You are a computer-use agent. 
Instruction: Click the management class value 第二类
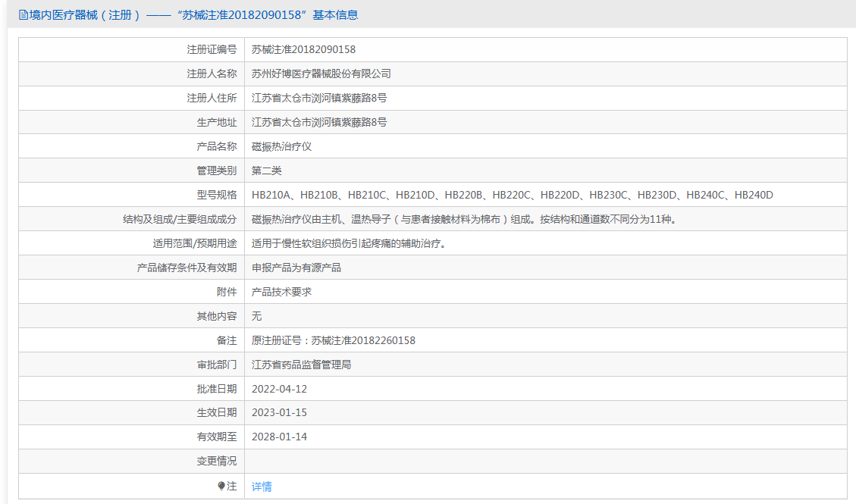click(266, 171)
